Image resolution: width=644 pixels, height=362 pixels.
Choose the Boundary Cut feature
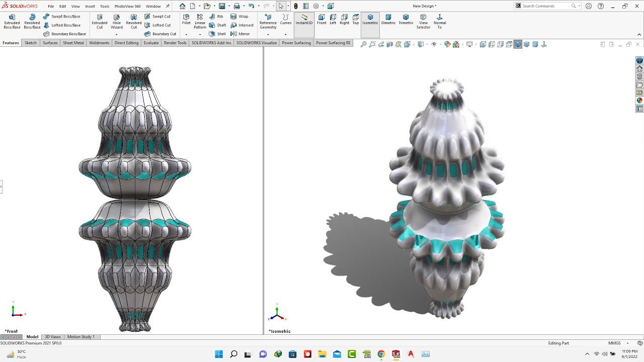point(160,34)
